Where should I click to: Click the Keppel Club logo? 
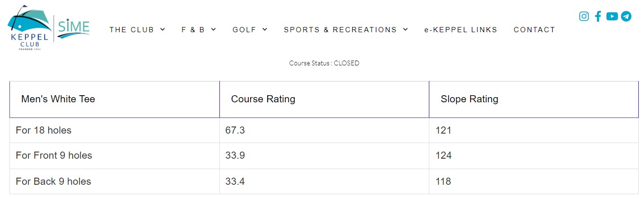[27, 28]
